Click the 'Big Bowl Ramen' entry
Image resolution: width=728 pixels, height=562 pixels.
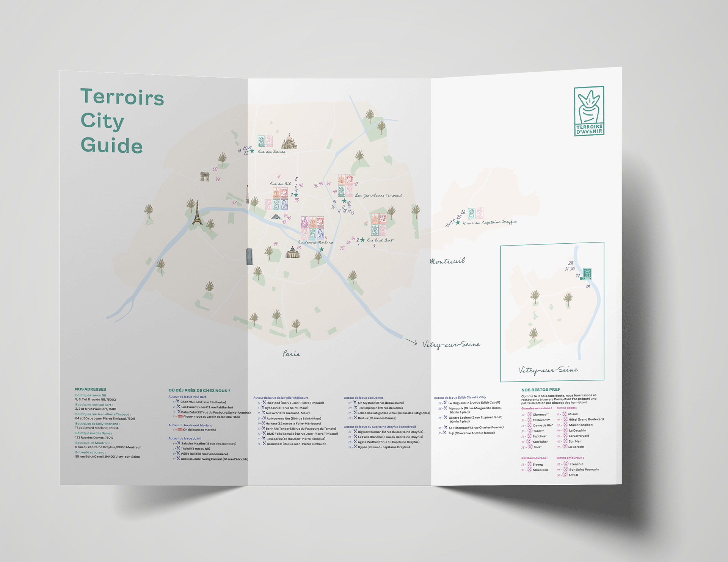(x=391, y=432)
